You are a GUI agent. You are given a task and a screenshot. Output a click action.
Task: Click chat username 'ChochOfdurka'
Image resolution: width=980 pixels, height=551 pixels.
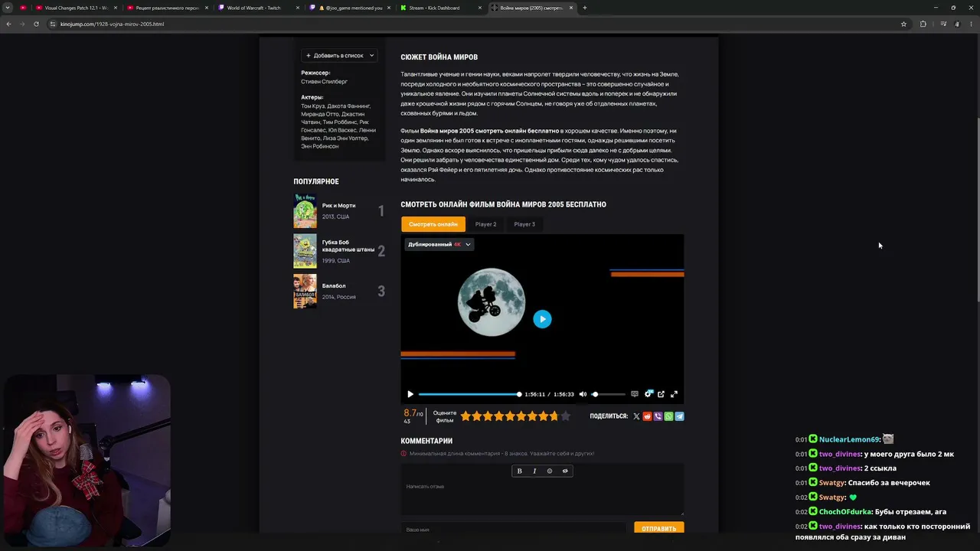(x=845, y=511)
